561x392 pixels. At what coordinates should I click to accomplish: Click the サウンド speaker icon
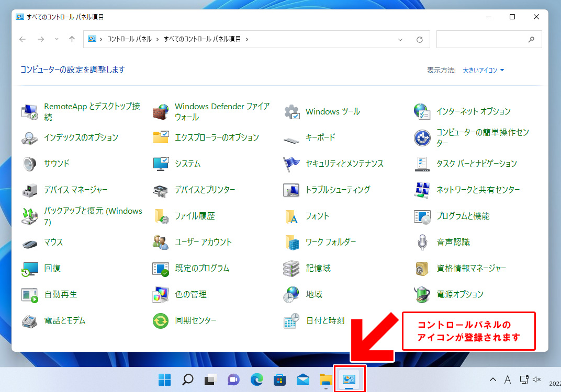[30, 164]
